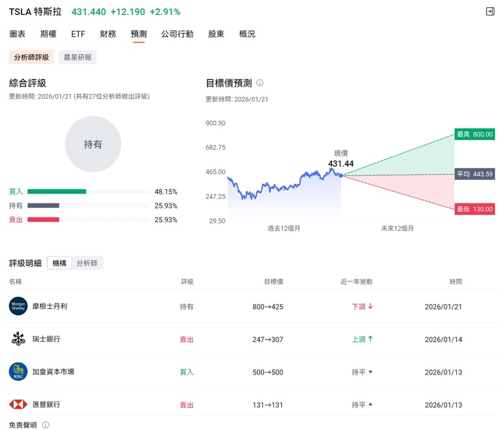The height and width of the screenshot is (430, 504).
Task: Click the 持有 consensus rating circle
Action: (93, 144)
